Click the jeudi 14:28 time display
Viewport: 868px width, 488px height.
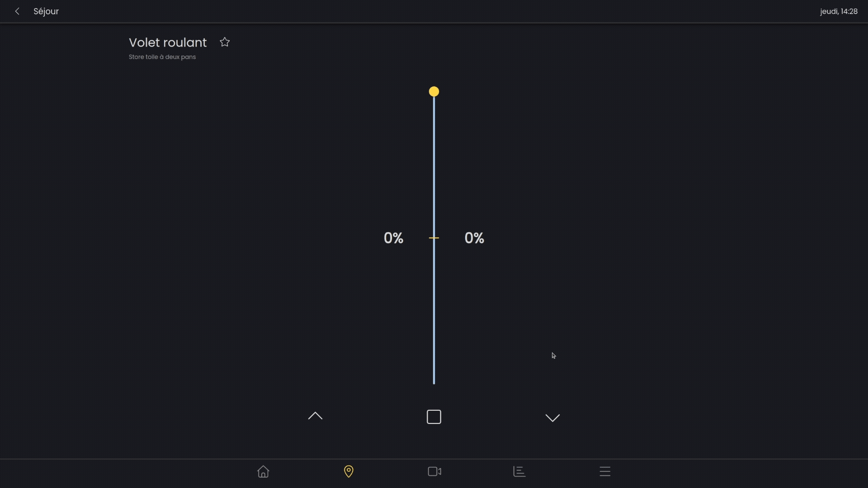pyautogui.click(x=839, y=11)
